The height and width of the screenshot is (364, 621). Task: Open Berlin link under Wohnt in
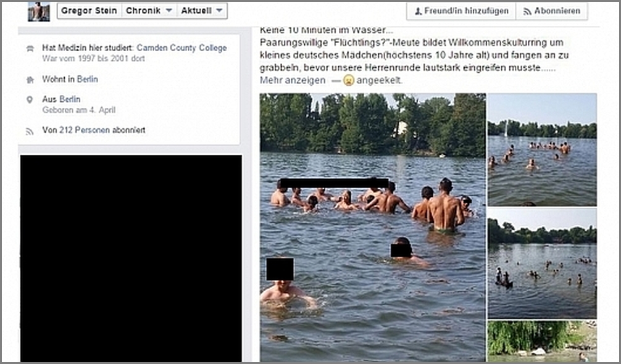(88, 79)
